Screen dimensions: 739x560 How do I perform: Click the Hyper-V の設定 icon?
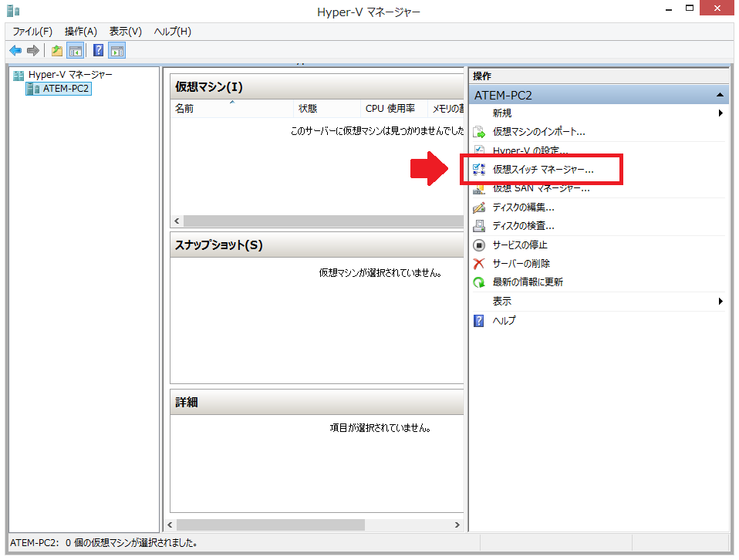point(479,150)
